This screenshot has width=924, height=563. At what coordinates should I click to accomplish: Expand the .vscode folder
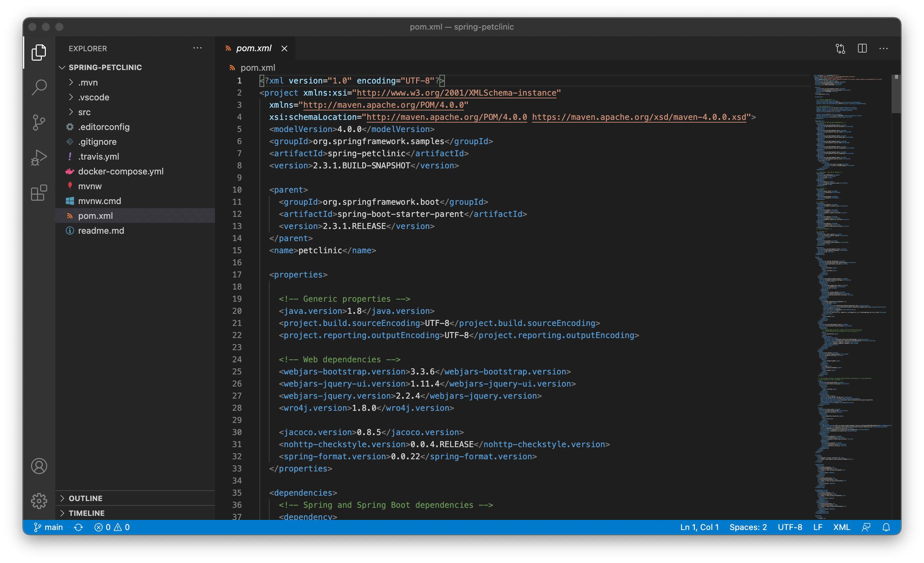pos(94,97)
